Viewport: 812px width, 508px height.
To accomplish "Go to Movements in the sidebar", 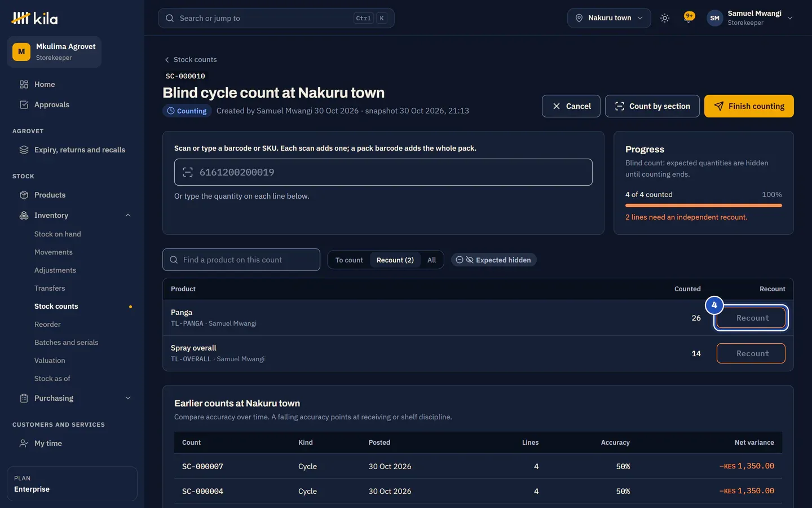I will (54, 252).
